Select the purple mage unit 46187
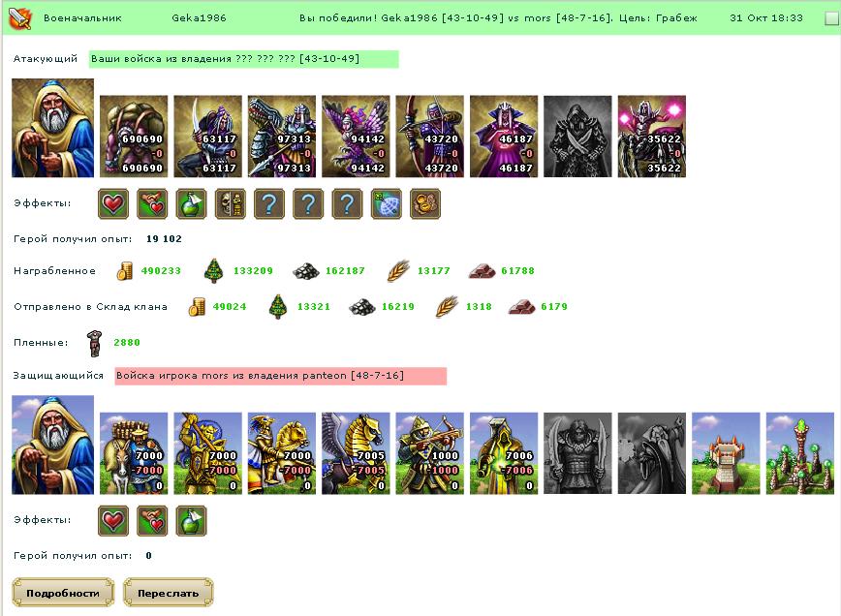 [x=504, y=137]
